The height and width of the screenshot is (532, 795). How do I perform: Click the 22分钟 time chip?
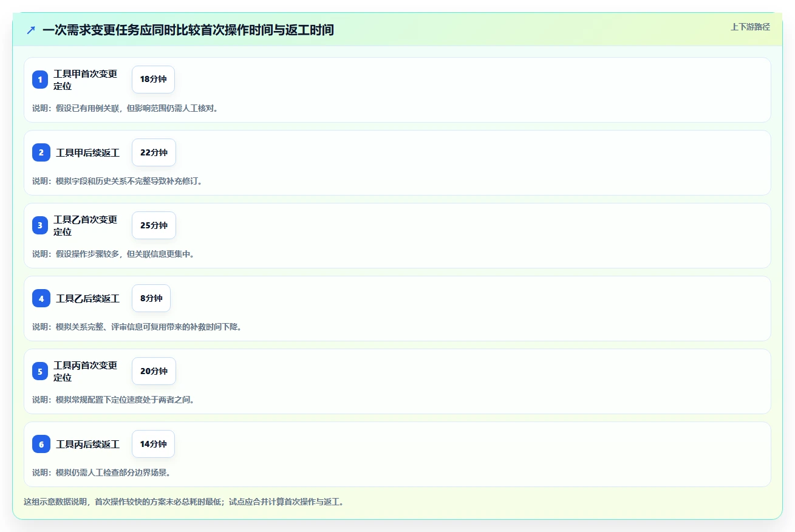click(154, 152)
